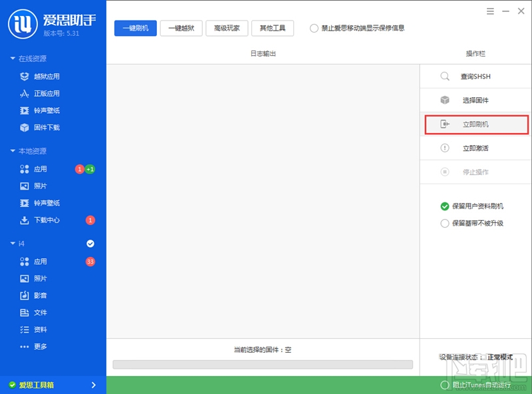Open the 其他工具 tab

(272, 28)
